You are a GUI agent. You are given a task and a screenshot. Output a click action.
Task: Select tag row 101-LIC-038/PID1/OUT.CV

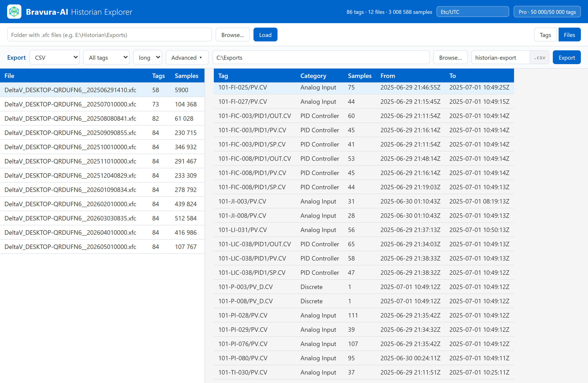(364, 244)
